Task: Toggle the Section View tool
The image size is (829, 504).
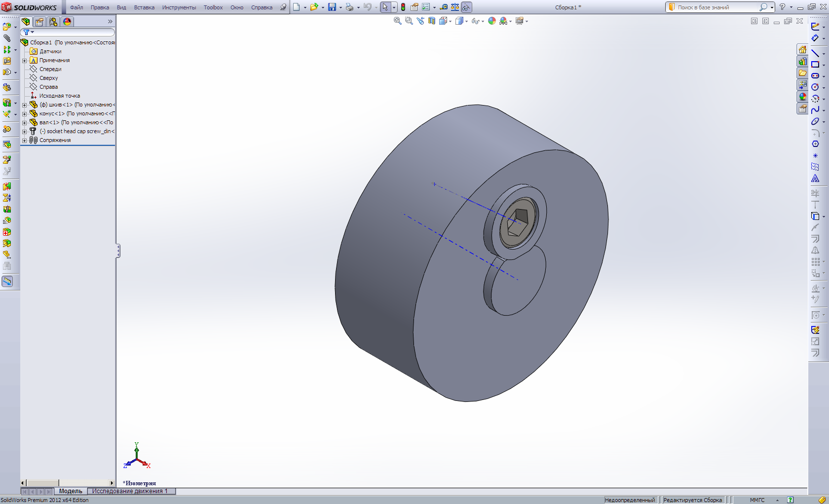Action: click(x=432, y=21)
